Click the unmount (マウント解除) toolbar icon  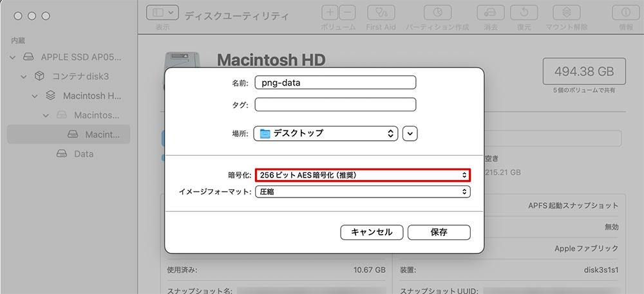click(566, 13)
